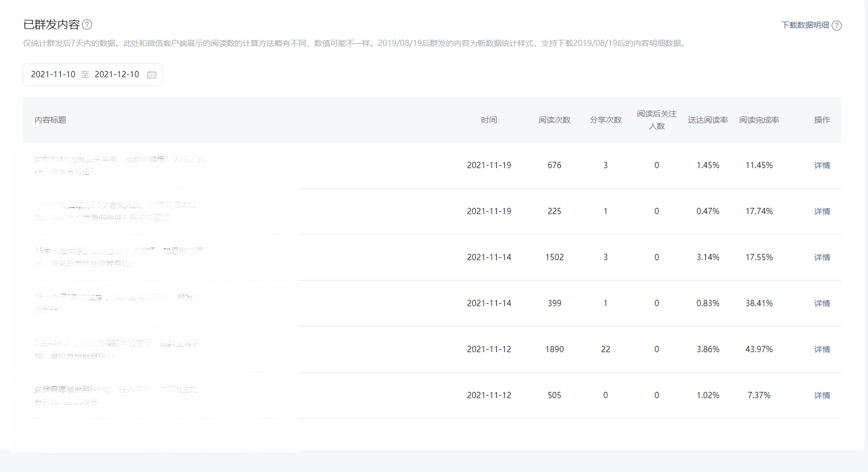
Task: View 详情 for the article with 399 reads
Action: (821, 303)
